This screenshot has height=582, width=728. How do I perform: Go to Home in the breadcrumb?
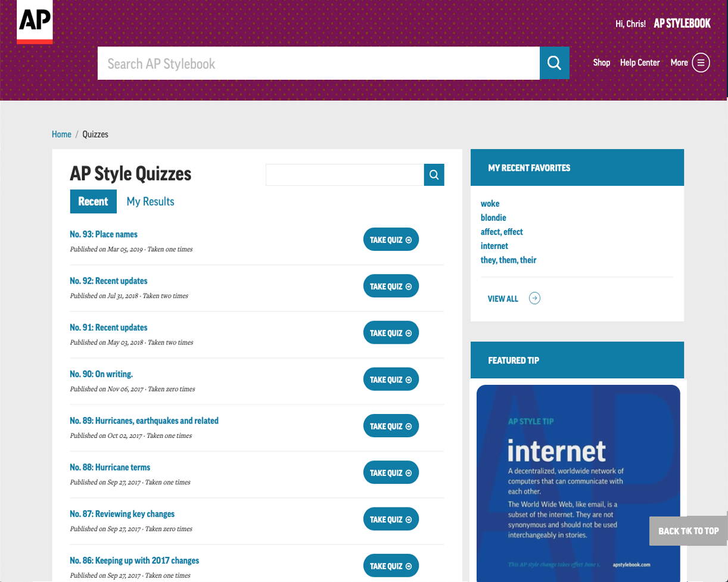pyautogui.click(x=61, y=134)
